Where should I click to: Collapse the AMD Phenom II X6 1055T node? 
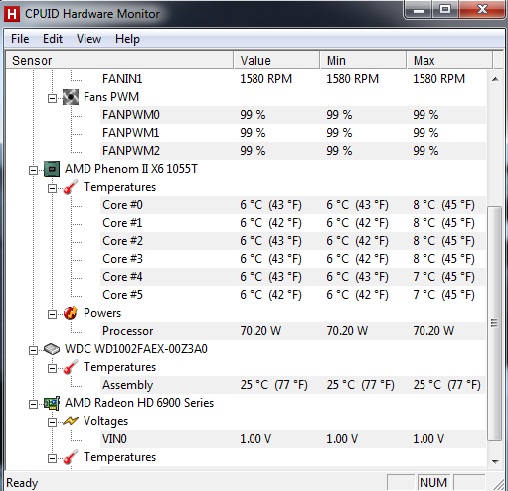click(x=33, y=170)
